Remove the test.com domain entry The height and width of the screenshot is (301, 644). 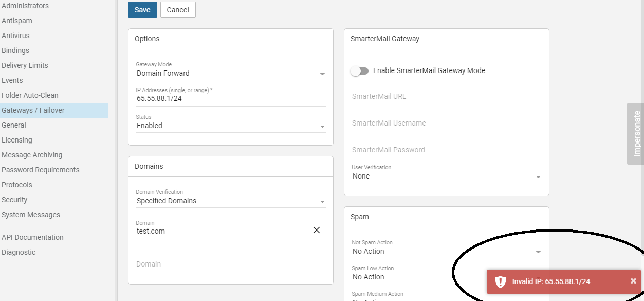click(317, 230)
